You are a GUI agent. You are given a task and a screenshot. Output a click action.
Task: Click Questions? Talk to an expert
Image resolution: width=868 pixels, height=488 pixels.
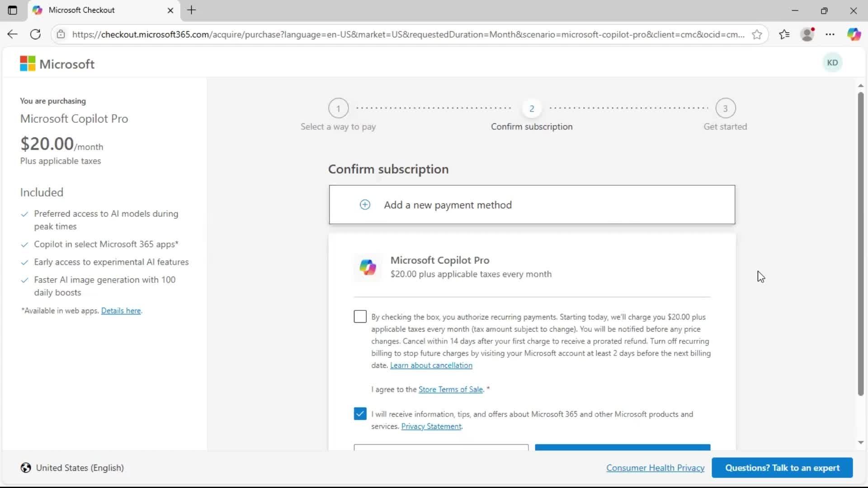[x=782, y=468]
